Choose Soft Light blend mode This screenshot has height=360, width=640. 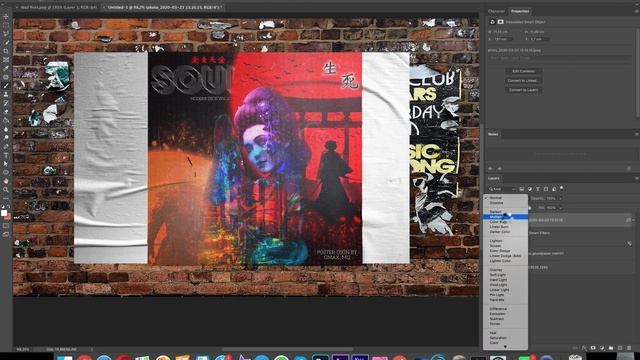tap(505, 275)
